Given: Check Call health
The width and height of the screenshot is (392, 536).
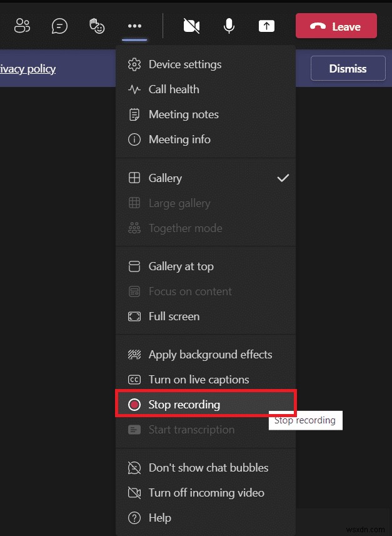Looking at the screenshot, I should [x=174, y=89].
